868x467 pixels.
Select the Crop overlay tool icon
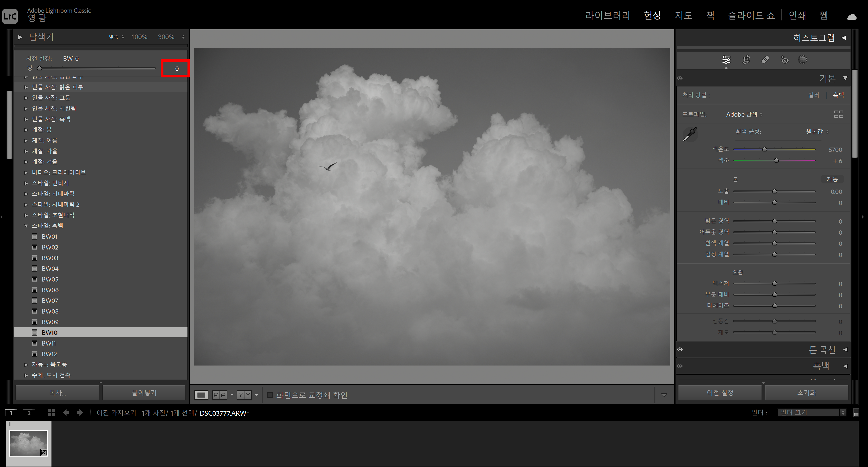(746, 60)
